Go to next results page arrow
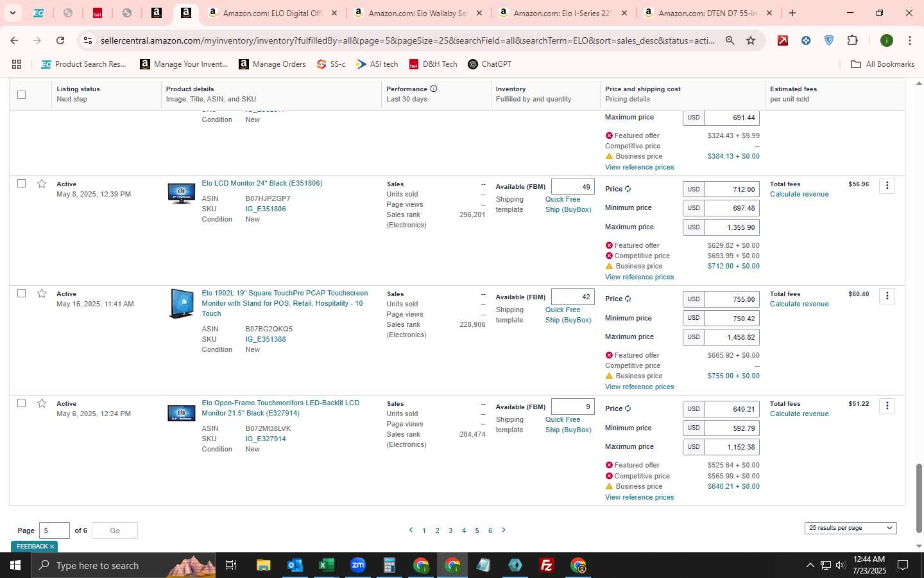Viewport: 924px width, 578px height. (x=504, y=530)
